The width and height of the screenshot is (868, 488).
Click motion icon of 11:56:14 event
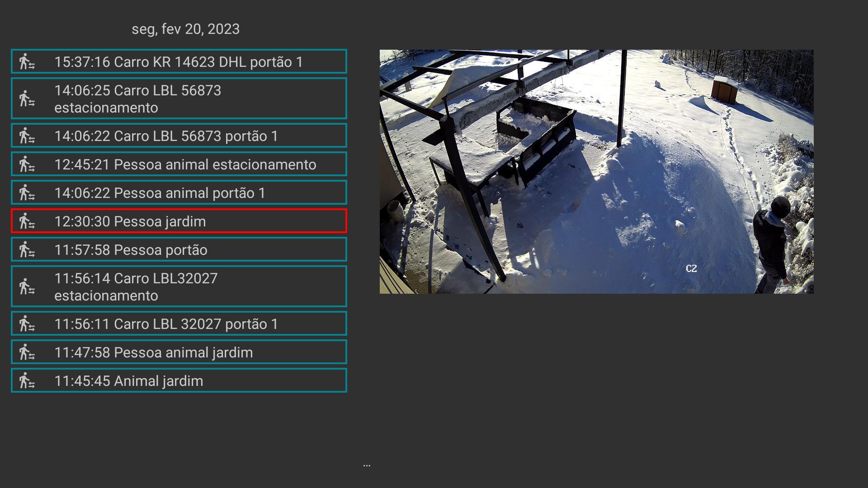(27, 286)
